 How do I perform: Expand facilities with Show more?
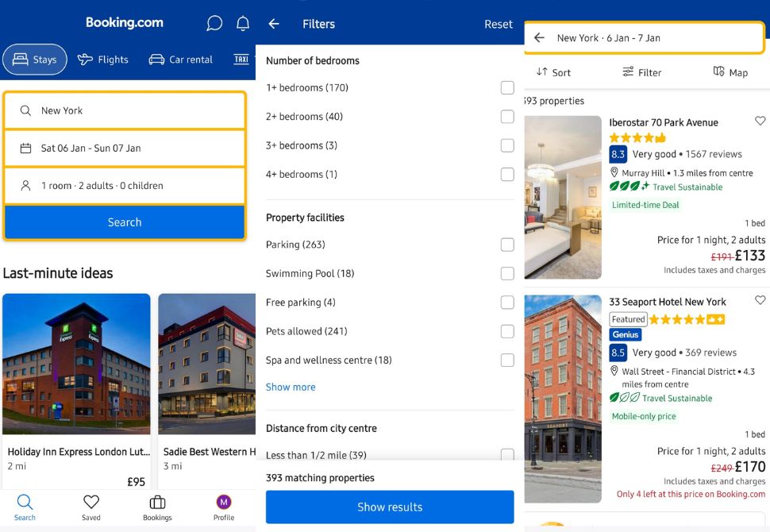tap(291, 387)
